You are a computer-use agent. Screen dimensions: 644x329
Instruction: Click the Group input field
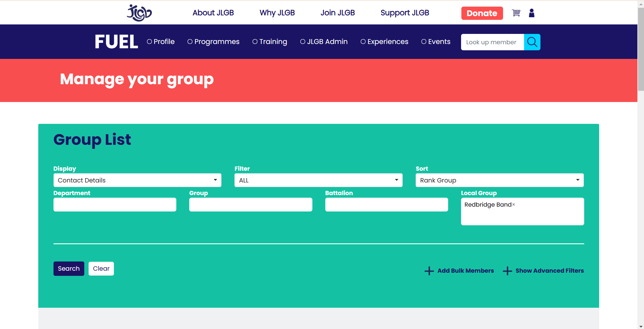tap(251, 205)
